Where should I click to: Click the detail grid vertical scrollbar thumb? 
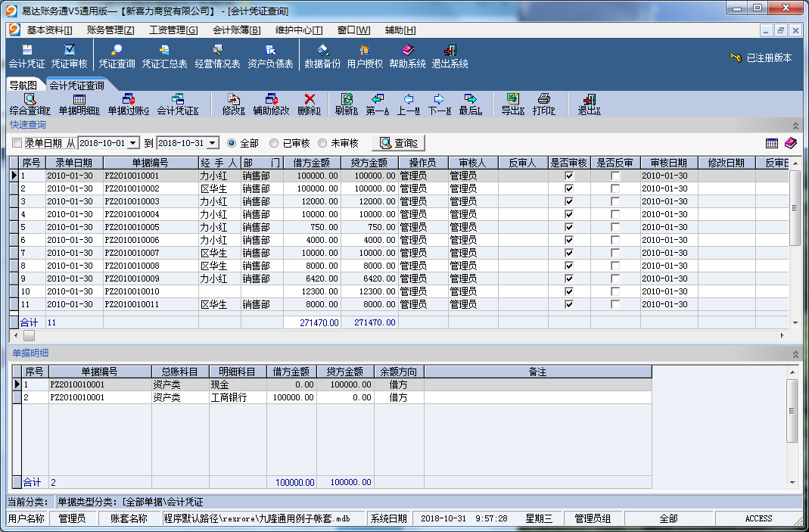coord(792,411)
